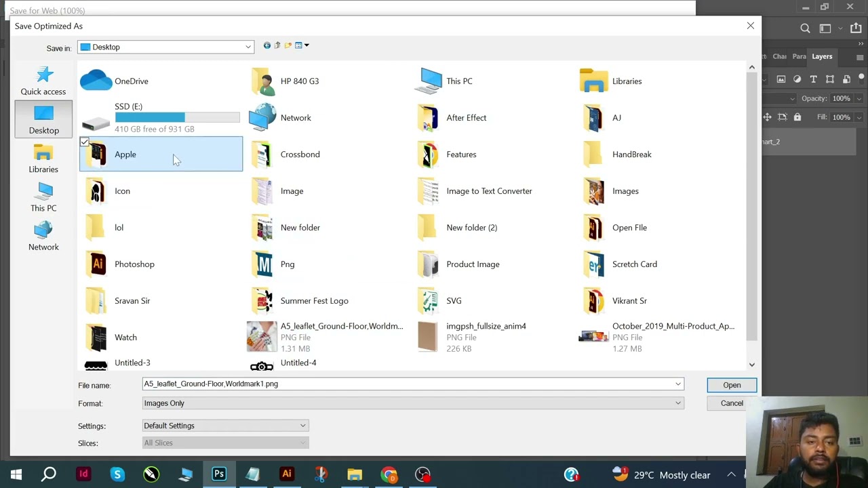The image size is (868, 488).
Task: Uncheck the Apple folder checkbox
Action: tap(84, 142)
